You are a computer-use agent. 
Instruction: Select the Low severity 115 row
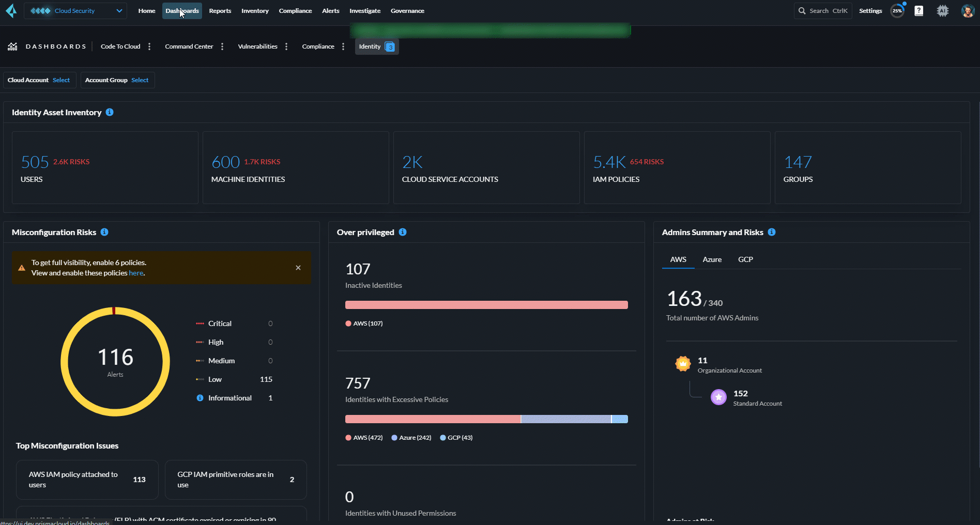(234, 379)
